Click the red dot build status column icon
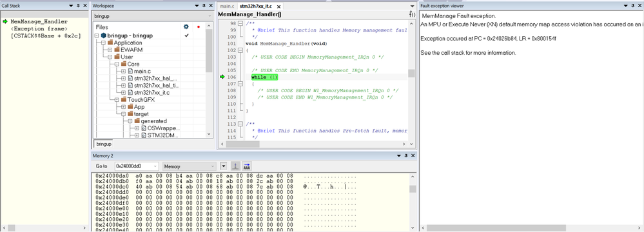 click(199, 27)
